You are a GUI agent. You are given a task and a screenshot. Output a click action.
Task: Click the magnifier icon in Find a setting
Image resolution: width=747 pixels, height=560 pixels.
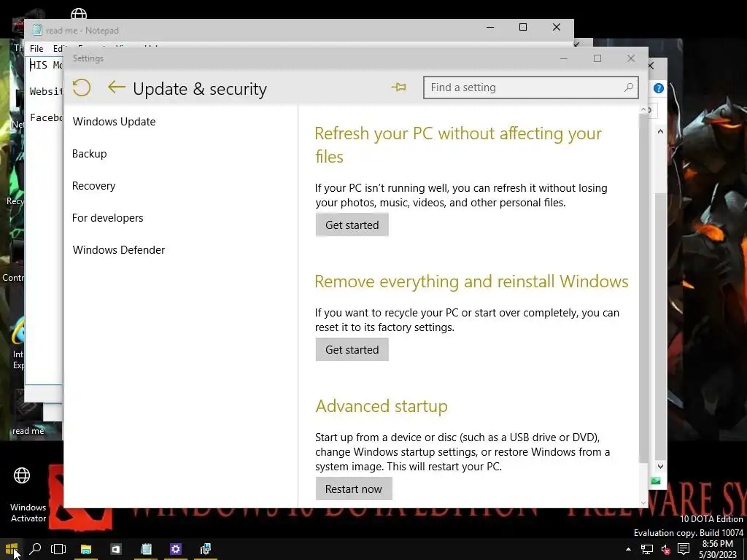click(629, 87)
